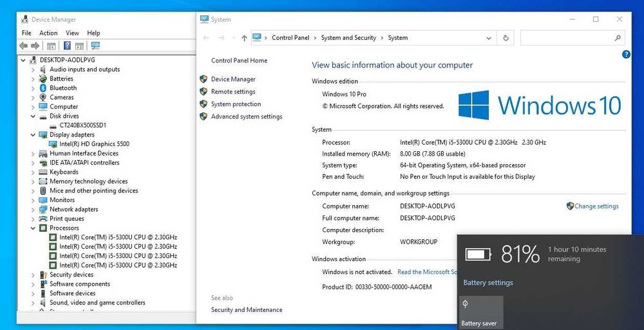Viewport: 644px width, 330px height.
Task: Click Print queues icon in tree
Action: coord(43,219)
